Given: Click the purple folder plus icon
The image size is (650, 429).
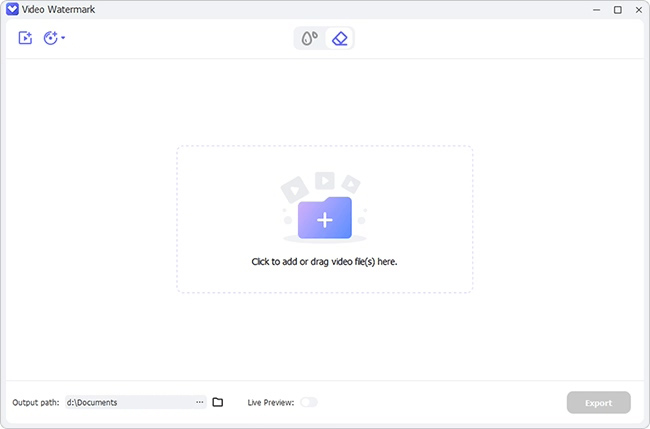Looking at the screenshot, I should pyautogui.click(x=325, y=218).
